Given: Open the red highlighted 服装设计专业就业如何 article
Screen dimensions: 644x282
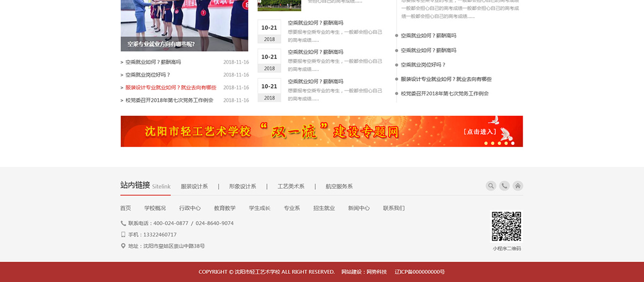Looking at the screenshot, I should coord(171,87).
